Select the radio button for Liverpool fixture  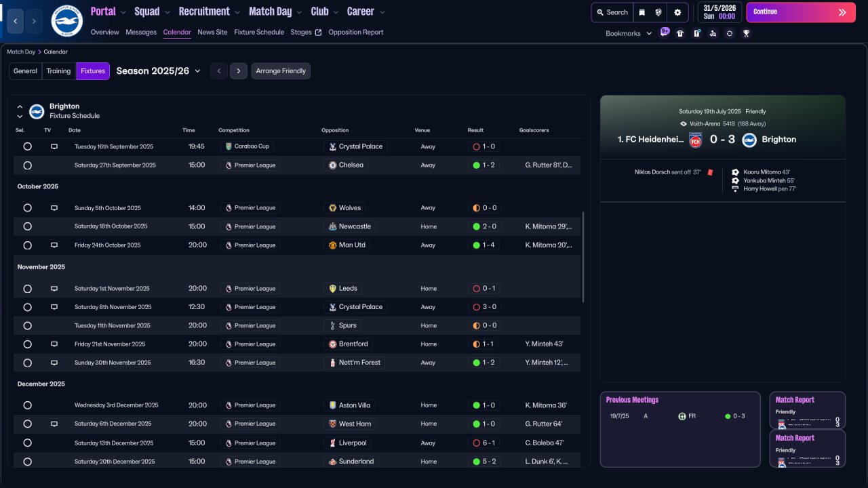[27, 443]
